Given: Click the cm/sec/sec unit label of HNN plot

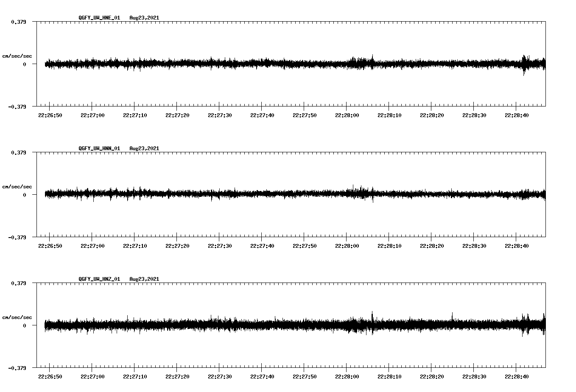Looking at the screenshot, I should 17,187.
